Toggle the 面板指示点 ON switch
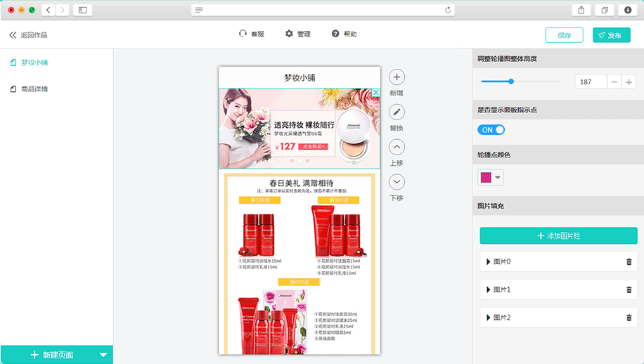Image resolution: width=644 pixels, height=364 pixels. coord(491,130)
